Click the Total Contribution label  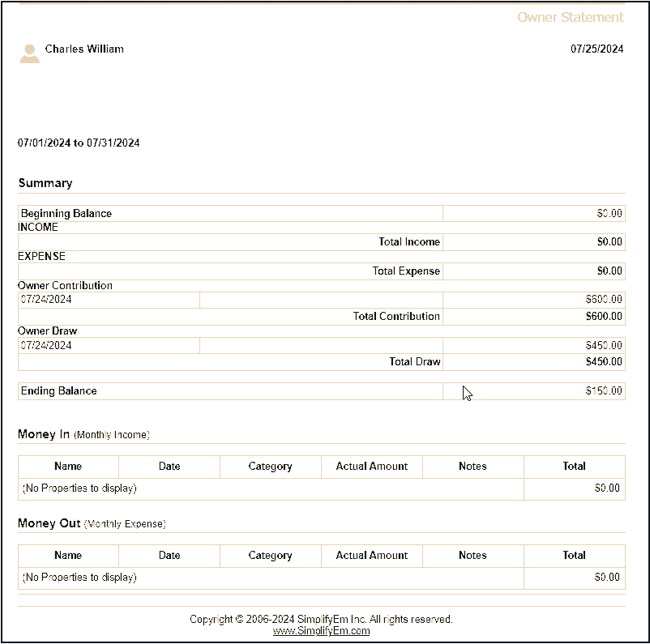pos(396,317)
